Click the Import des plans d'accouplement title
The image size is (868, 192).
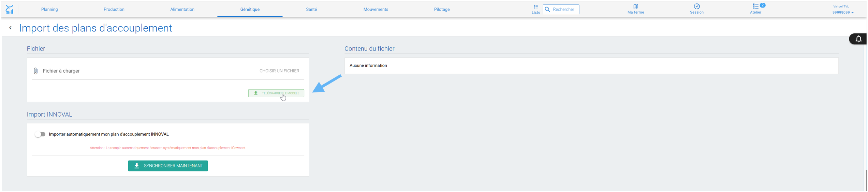click(x=95, y=28)
